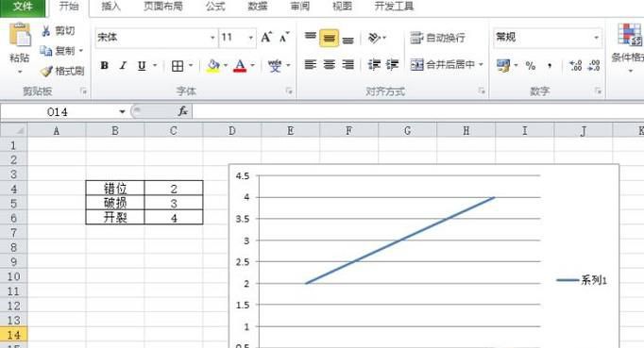The height and width of the screenshot is (348, 644).
Task: Open clipboard group dialog launcher
Action: click(x=83, y=91)
